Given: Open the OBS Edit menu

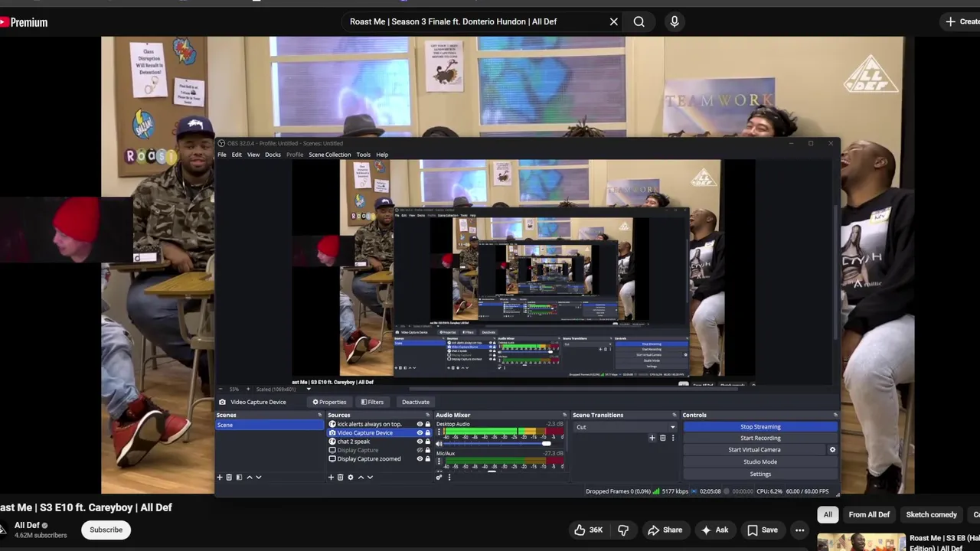Looking at the screenshot, I should 237,155.
